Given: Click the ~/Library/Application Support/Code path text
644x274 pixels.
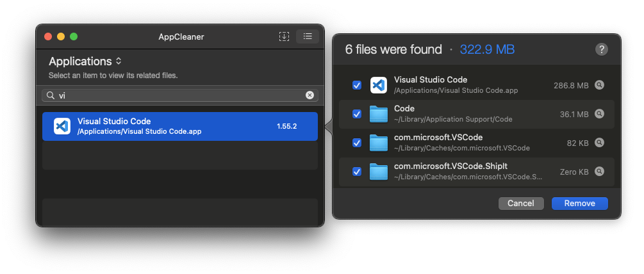Looking at the screenshot, I should (x=453, y=119).
